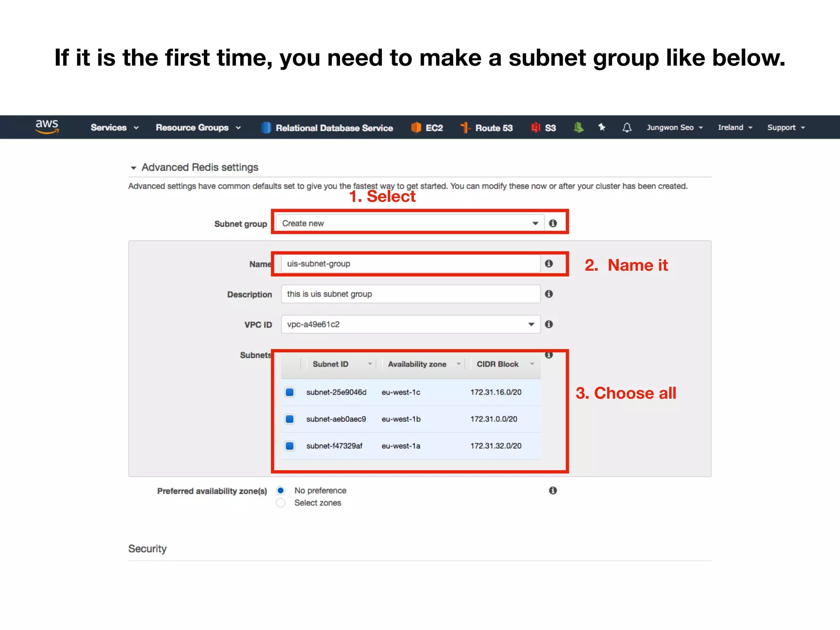The image size is (840, 630).
Task: Open the S3 shortcut
Action: click(x=543, y=128)
